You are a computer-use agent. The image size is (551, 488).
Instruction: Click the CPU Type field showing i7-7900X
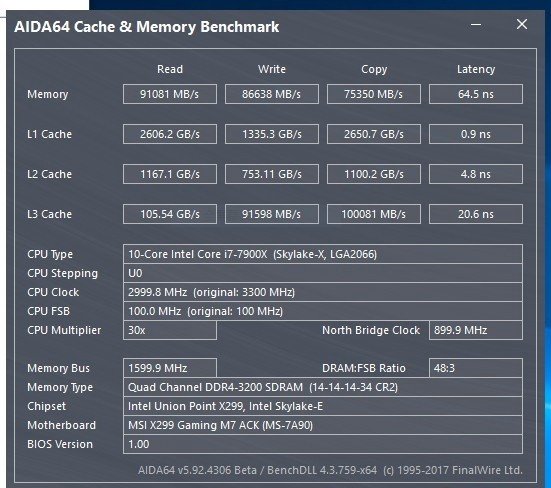click(323, 254)
